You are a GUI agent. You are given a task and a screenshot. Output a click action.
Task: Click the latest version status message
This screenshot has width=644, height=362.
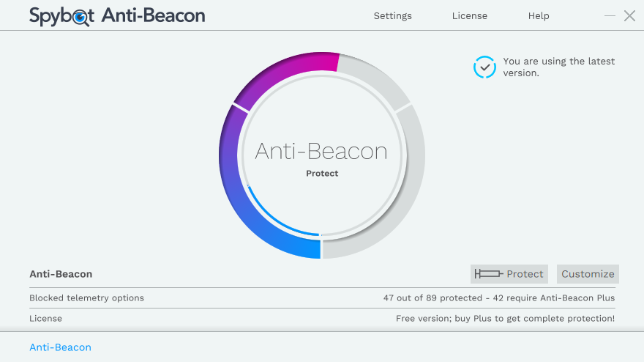(558, 67)
